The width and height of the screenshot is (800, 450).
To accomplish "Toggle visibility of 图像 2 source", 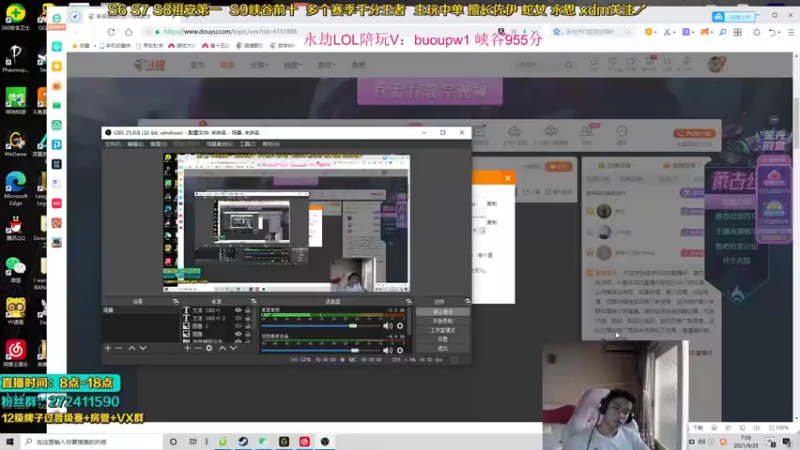I will coord(238,326).
